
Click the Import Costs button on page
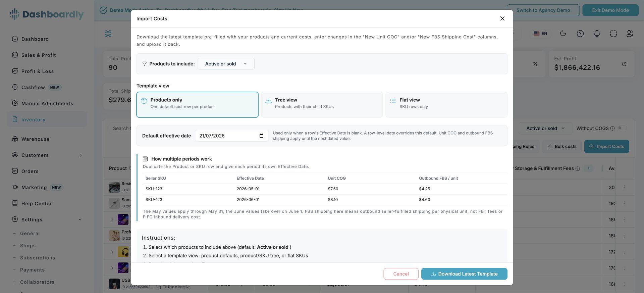tap(606, 146)
